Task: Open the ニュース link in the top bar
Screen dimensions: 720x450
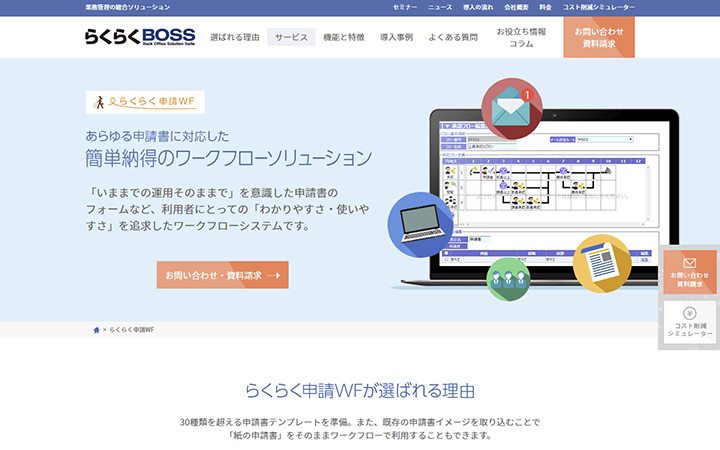Action: tap(440, 7)
